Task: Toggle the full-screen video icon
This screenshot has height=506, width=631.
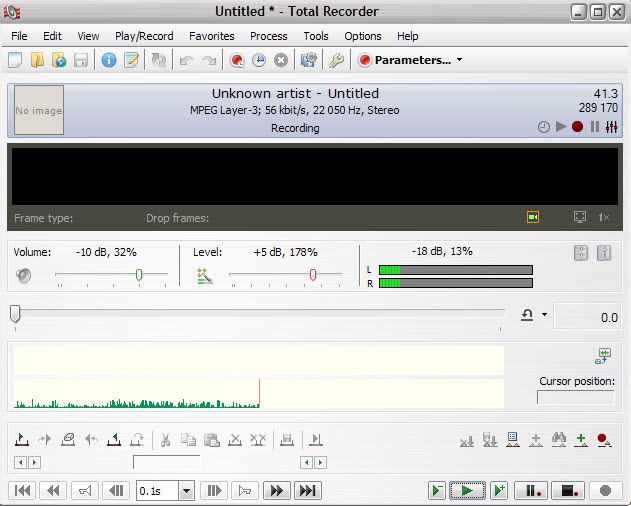Action: 580,217
